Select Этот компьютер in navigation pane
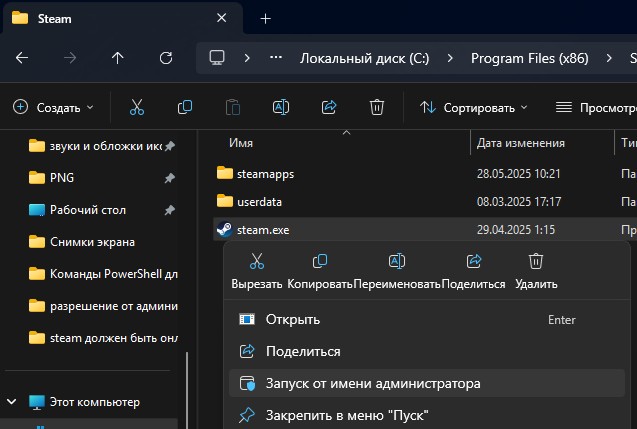This screenshot has width=637, height=429. [x=84, y=402]
